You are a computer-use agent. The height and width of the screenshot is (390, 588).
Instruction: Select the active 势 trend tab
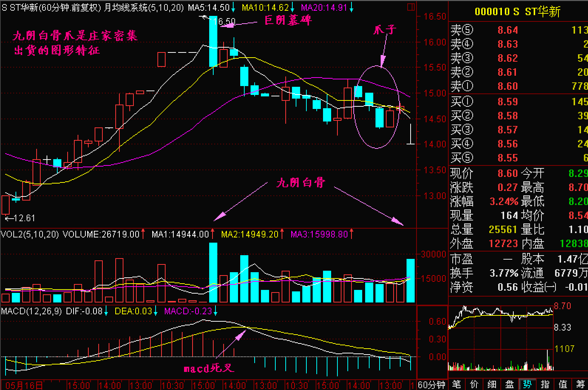(527, 384)
